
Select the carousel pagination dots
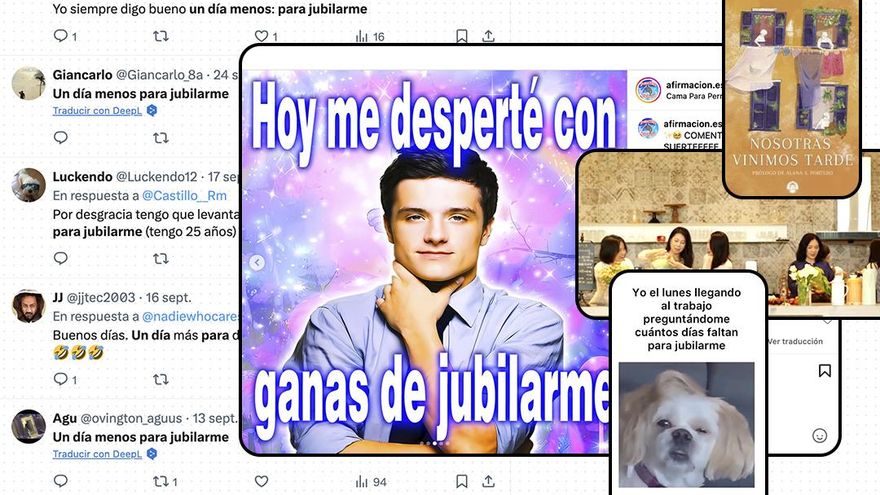(x=435, y=443)
